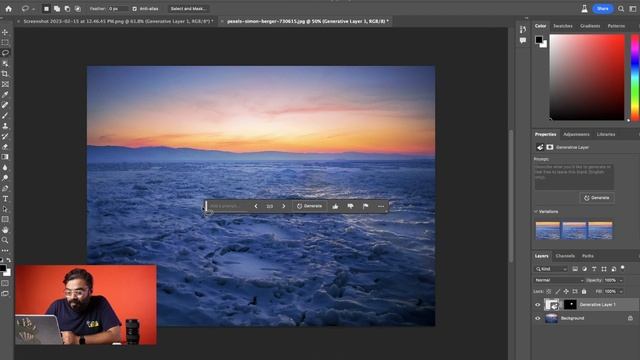Select the Spot Healing Brush tool
The image size is (640, 360).
point(5,105)
